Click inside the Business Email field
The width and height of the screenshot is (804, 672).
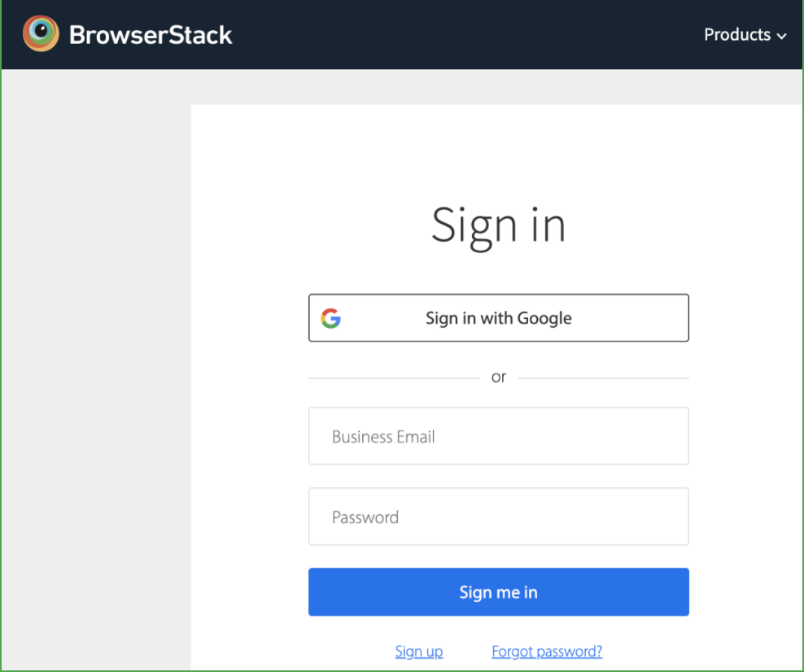(x=498, y=436)
